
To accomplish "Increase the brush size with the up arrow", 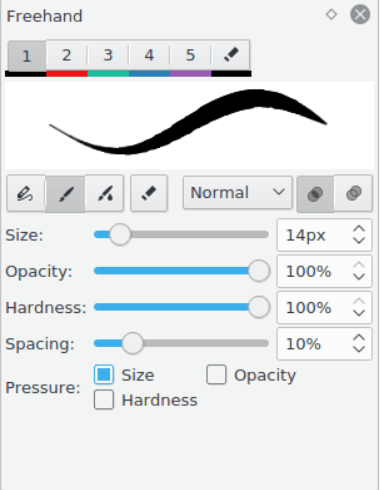I will click(x=359, y=229).
